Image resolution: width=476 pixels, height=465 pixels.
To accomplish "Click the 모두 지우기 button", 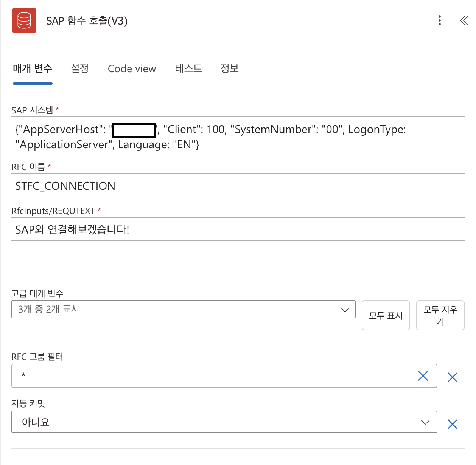I will click(440, 315).
